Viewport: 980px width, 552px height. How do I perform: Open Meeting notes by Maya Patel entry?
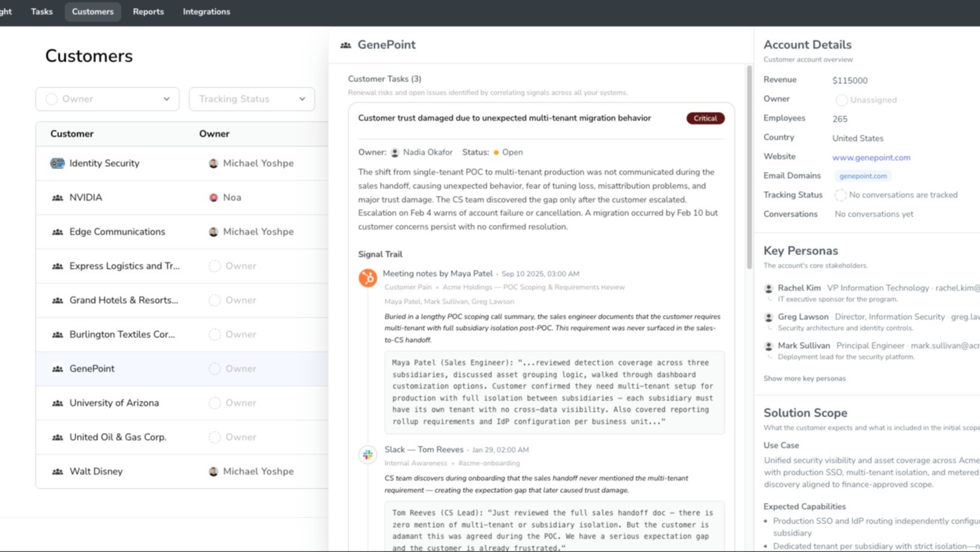coord(437,274)
